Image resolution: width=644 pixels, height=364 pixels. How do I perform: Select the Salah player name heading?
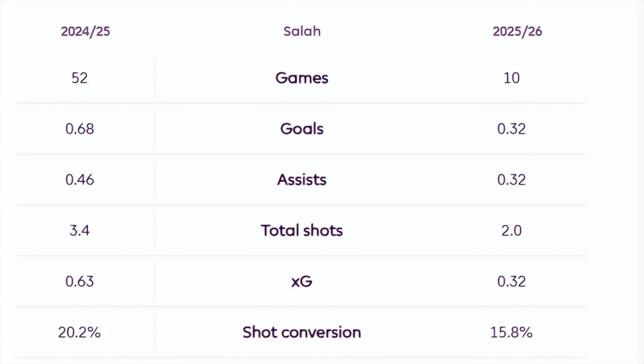[x=302, y=32]
